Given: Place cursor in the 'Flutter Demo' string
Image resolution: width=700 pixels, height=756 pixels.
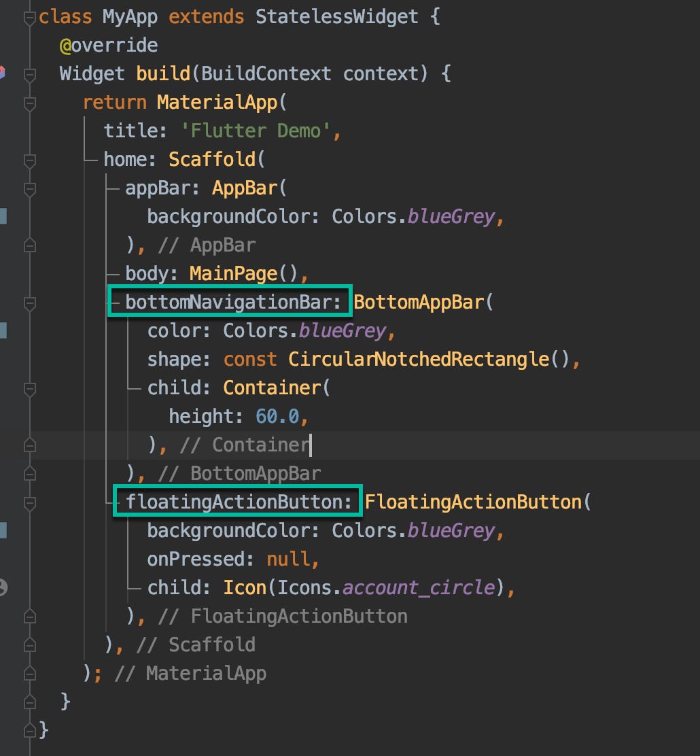Looking at the screenshot, I should click(255, 130).
